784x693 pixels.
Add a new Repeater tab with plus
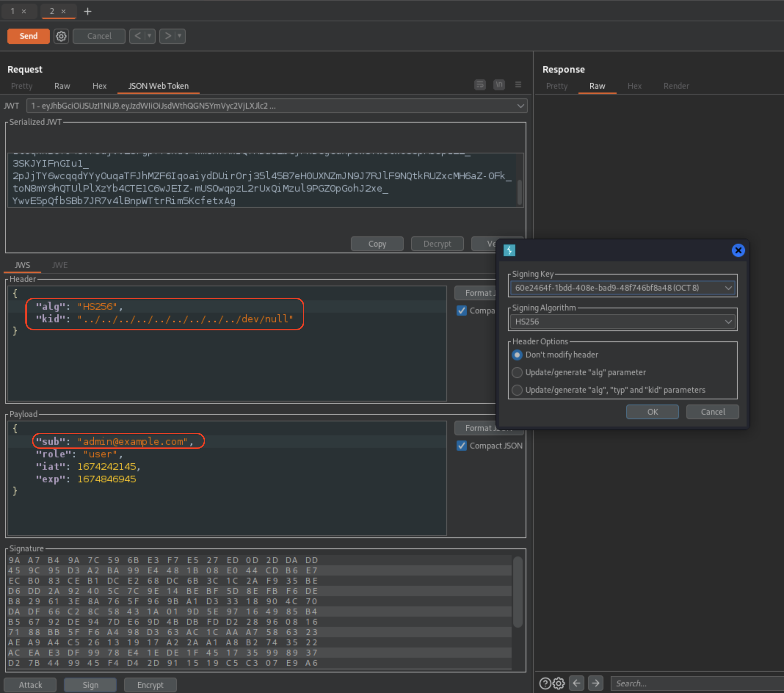(87, 11)
